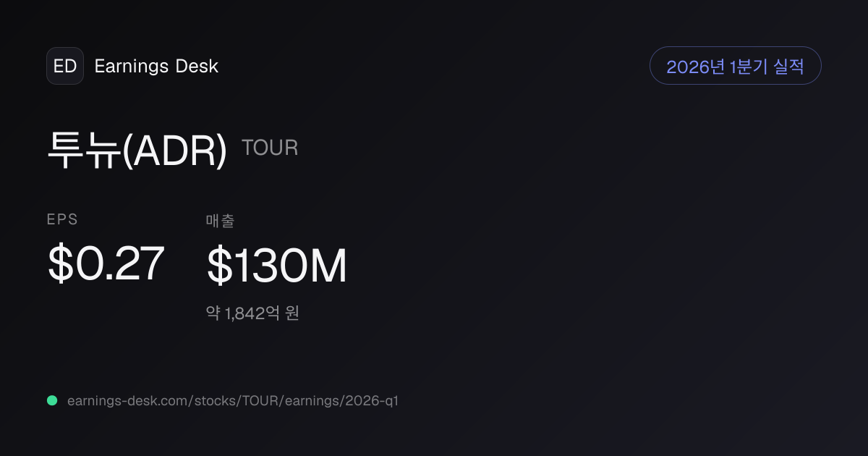Open the Earnings Desk brand name
This screenshot has width=868, height=456.
[156, 66]
